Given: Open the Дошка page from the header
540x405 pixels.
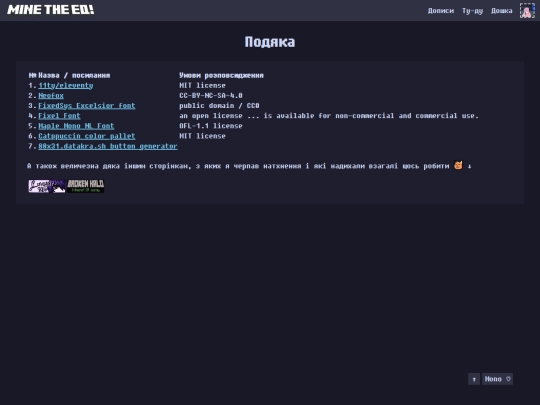Looking at the screenshot, I should pyautogui.click(x=501, y=11).
